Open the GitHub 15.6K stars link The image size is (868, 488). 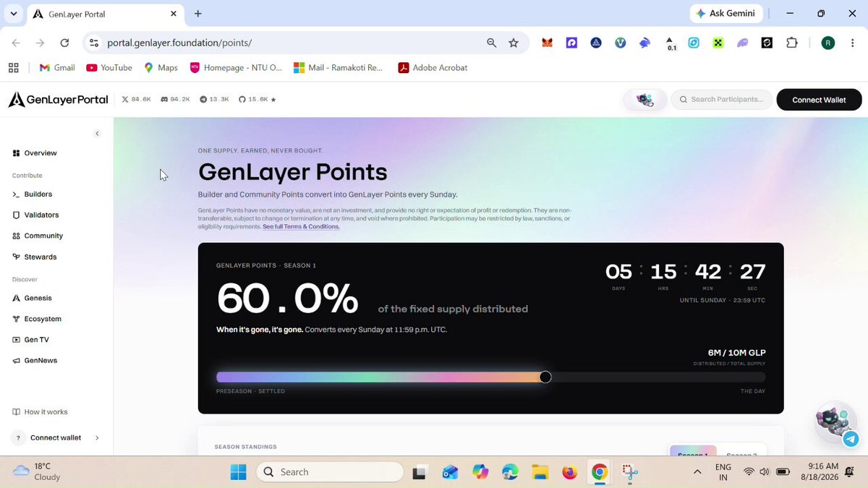point(258,100)
